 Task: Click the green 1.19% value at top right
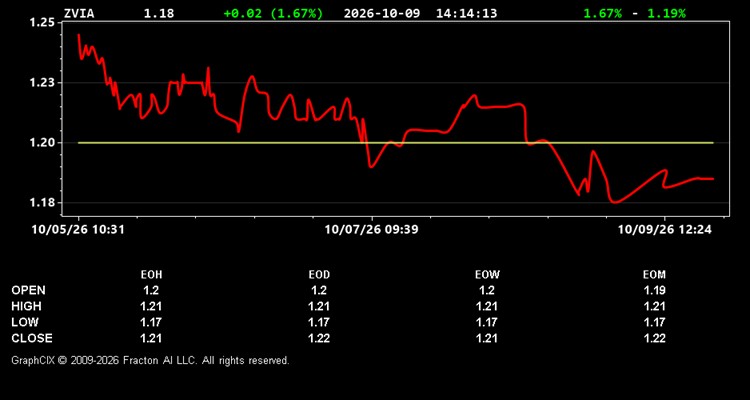[666, 13]
